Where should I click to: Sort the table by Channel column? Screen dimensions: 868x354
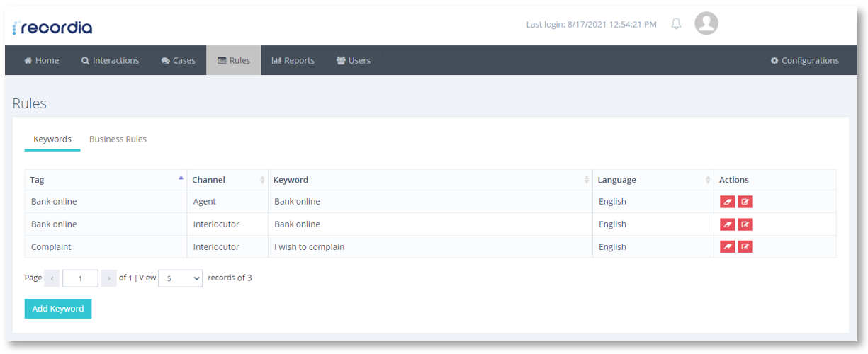pos(227,180)
